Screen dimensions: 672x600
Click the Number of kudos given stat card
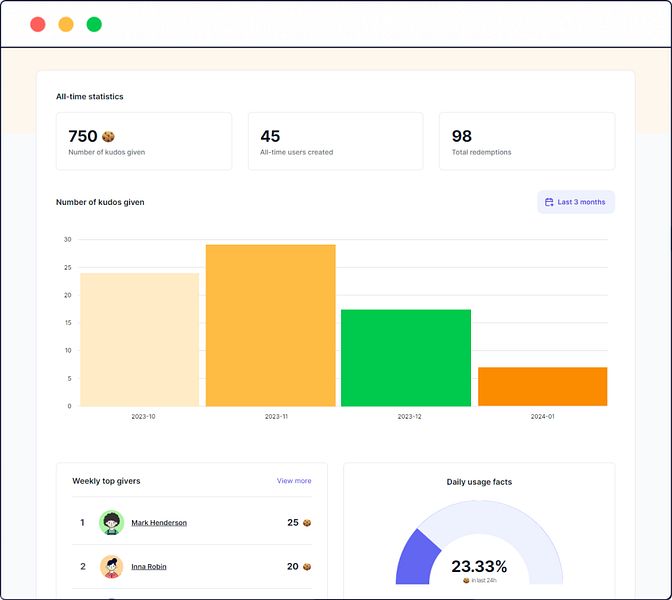(144, 141)
